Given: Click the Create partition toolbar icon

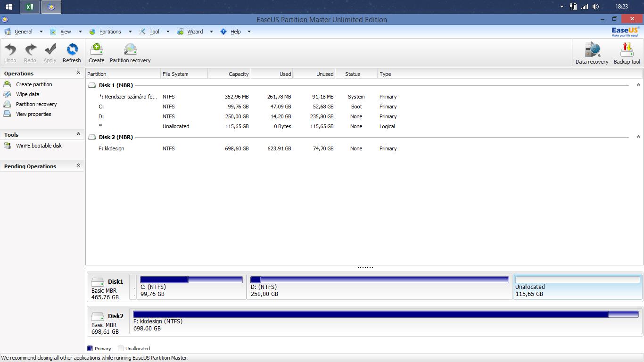Looking at the screenshot, I should tap(97, 49).
